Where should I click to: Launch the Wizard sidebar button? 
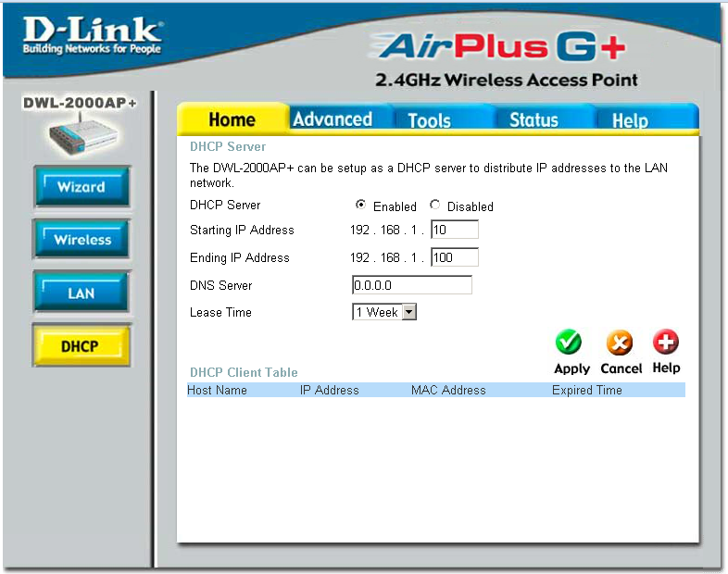(82, 187)
